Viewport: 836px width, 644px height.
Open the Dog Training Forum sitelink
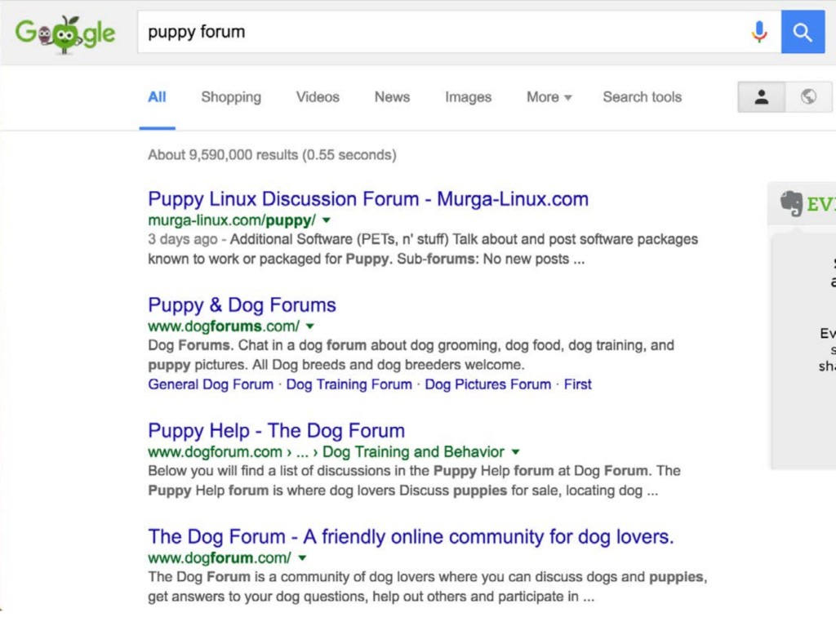click(349, 384)
